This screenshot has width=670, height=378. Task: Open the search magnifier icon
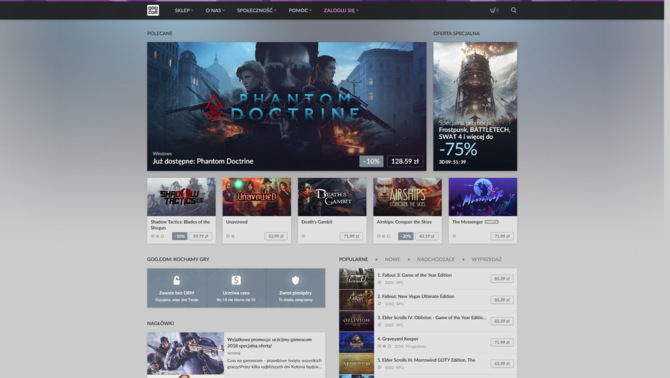pos(514,10)
